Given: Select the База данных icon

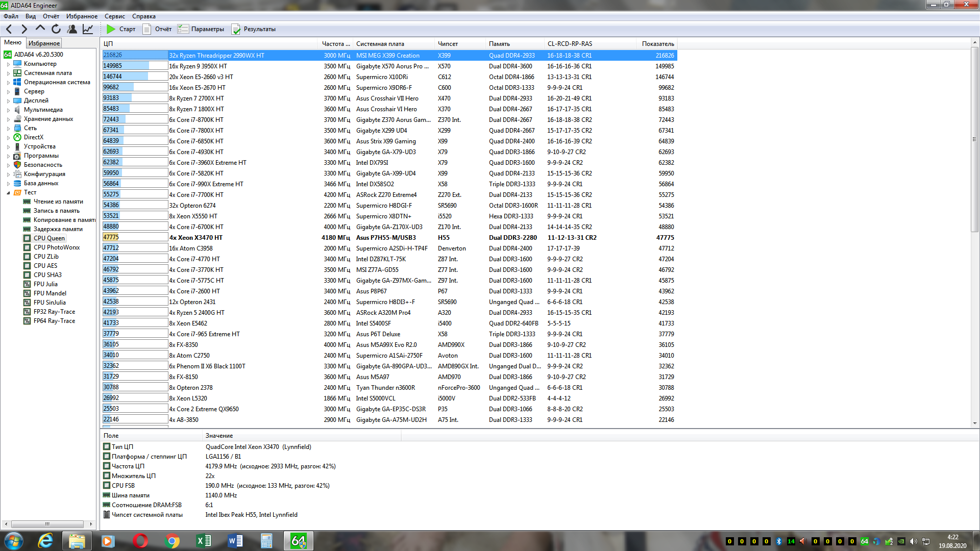Looking at the screenshot, I should 17,183.
